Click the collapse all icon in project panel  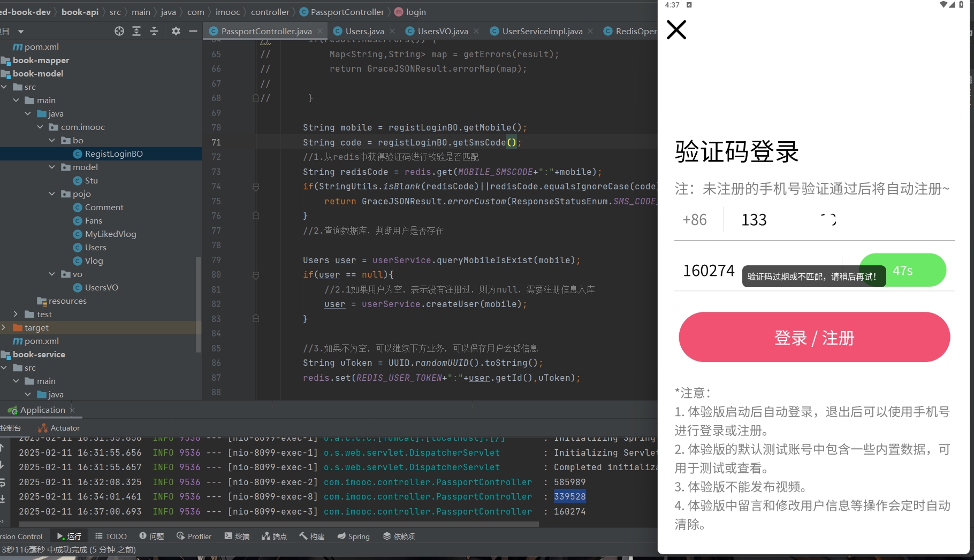(x=154, y=31)
